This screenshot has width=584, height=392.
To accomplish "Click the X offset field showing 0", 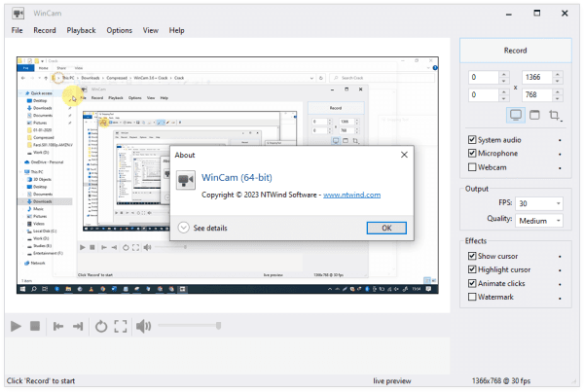I will tap(484, 77).
